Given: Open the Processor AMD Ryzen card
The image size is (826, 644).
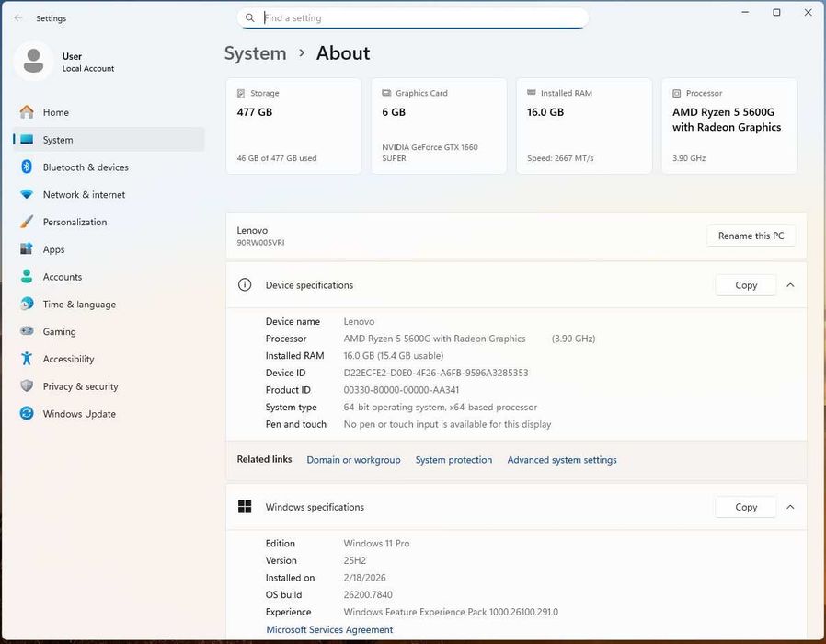Looking at the screenshot, I should pyautogui.click(x=729, y=126).
